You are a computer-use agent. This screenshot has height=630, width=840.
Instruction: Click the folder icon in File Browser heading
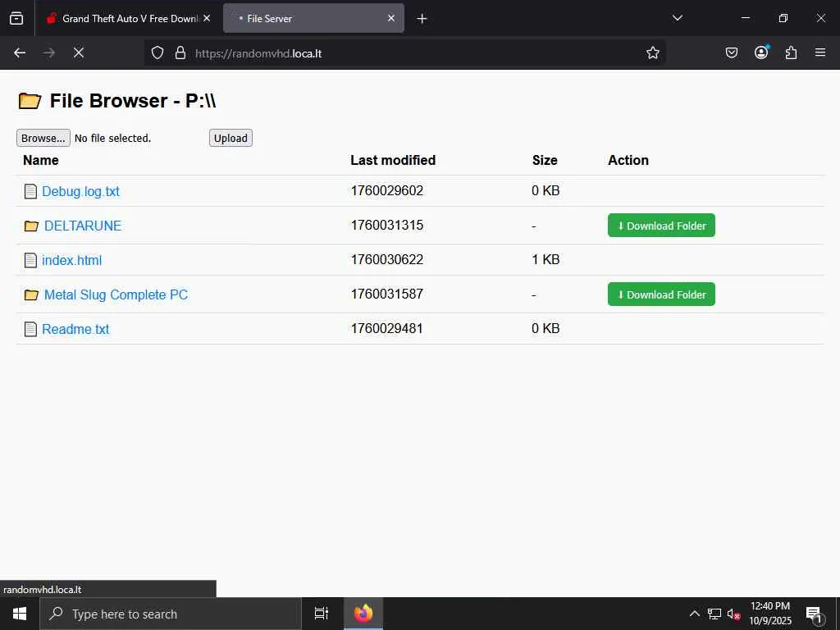tap(30, 101)
